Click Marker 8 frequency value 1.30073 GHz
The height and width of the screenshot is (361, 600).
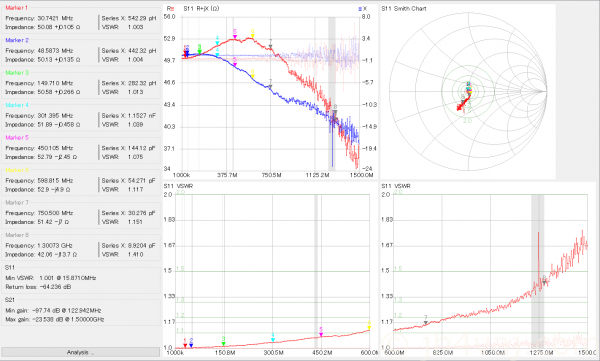click(55, 246)
